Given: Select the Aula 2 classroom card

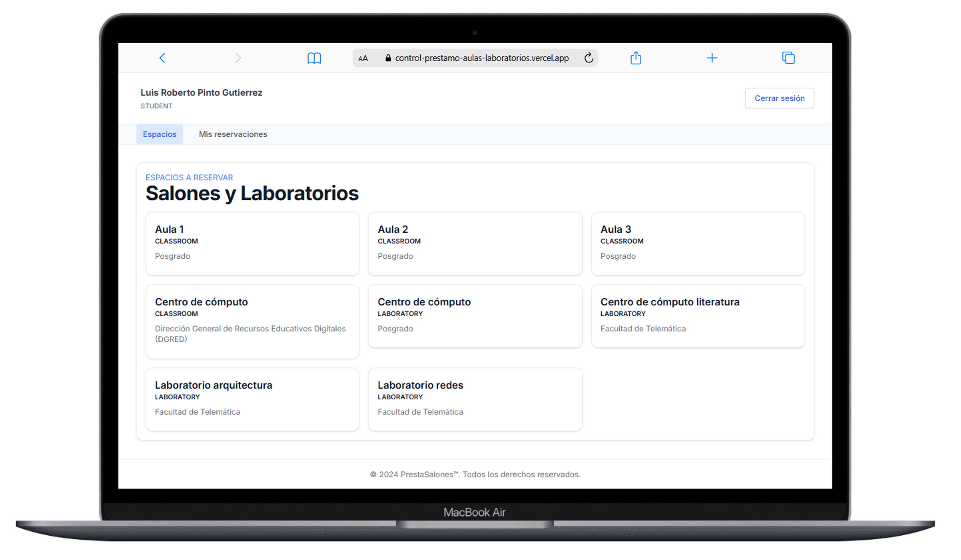Looking at the screenshot, I should click(x=475, y=244).
